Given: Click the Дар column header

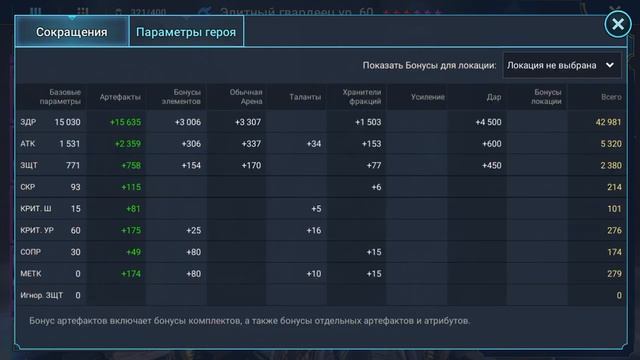Looking at the screenshot, I should pos(493,97).
